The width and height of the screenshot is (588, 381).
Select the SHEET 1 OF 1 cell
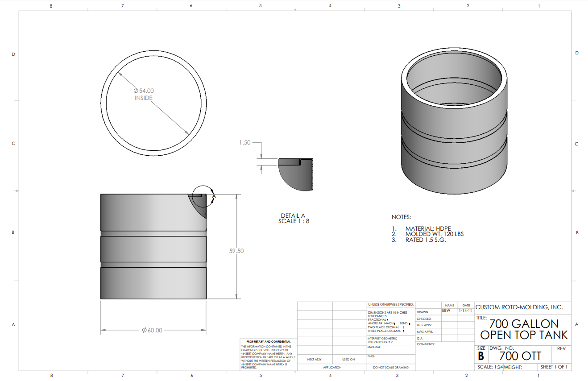554,367
